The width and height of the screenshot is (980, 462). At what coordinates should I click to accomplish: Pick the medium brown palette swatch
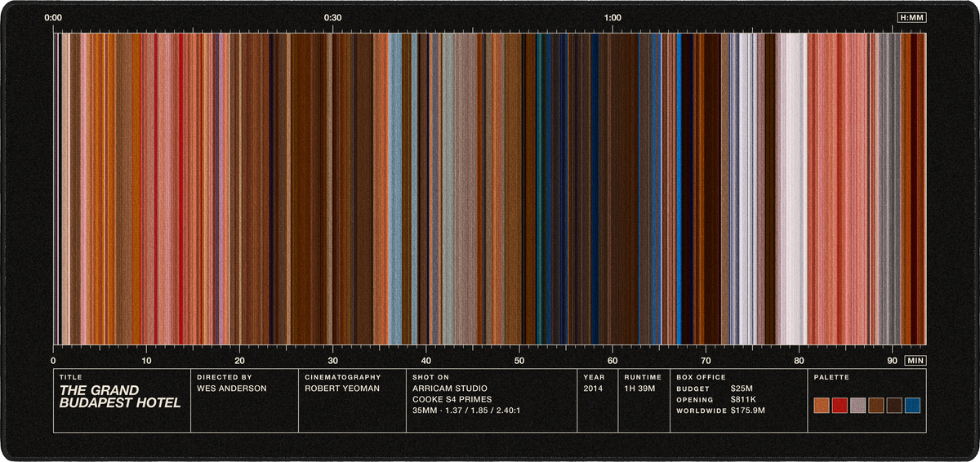876,405
